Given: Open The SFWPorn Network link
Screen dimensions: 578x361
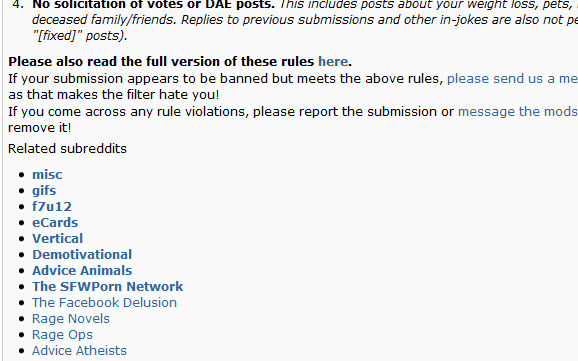Looking at the screenshot, I should point(108,287).
